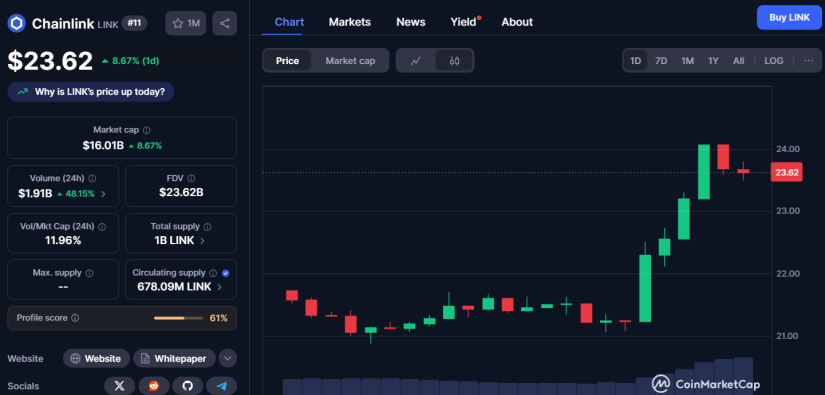Click info icon next to Circulating supply
Image resolution: width=825 pixels, height=395 pixels.
[213, 273]
